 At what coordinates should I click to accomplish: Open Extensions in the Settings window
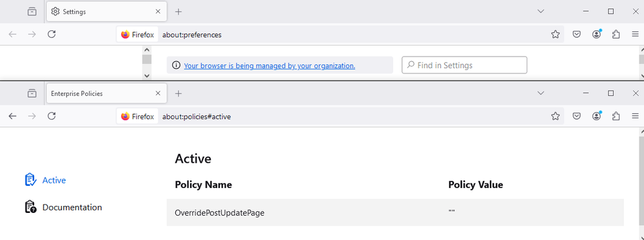(616, 35)
